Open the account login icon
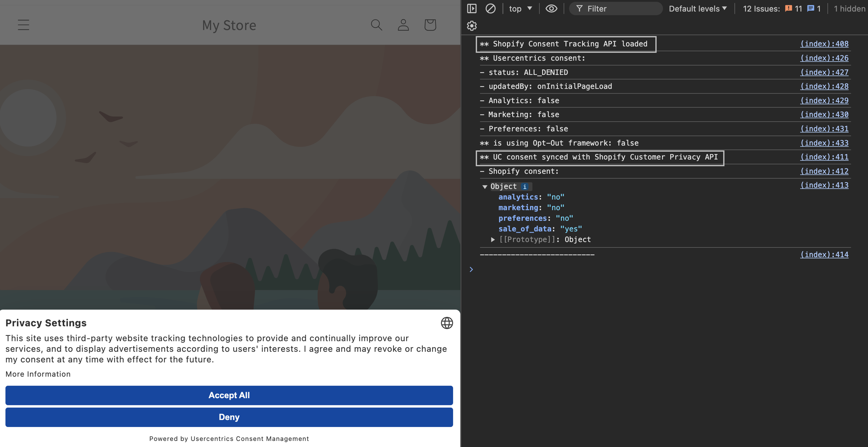The image size is (868, 447). point(403,25)
